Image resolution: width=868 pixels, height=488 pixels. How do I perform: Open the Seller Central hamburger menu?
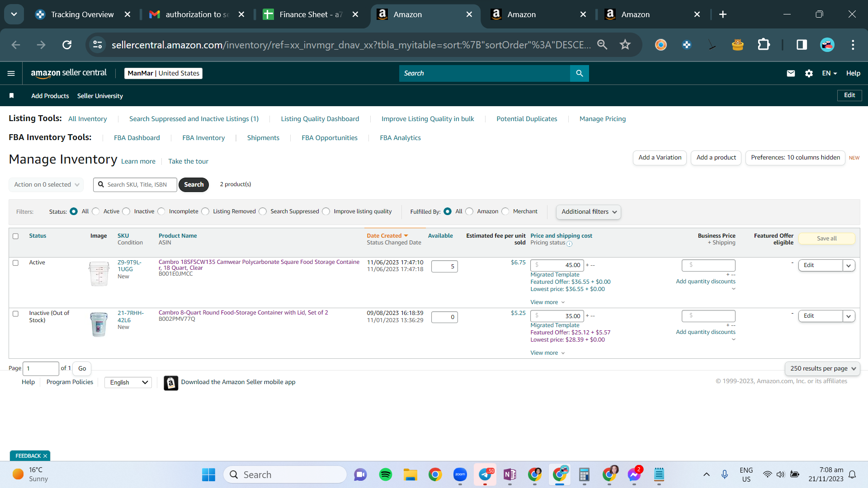(11, 73)
